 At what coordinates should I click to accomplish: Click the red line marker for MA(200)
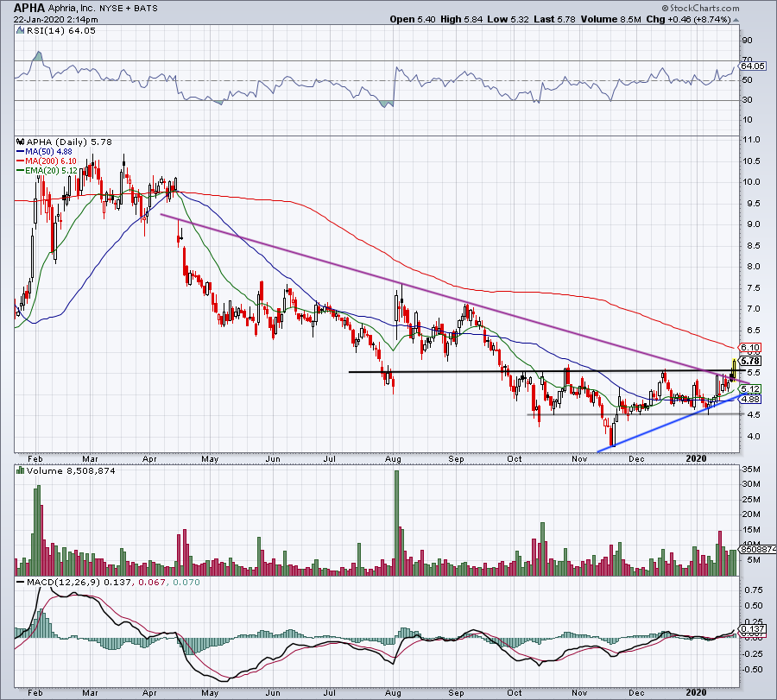point(21,161)
